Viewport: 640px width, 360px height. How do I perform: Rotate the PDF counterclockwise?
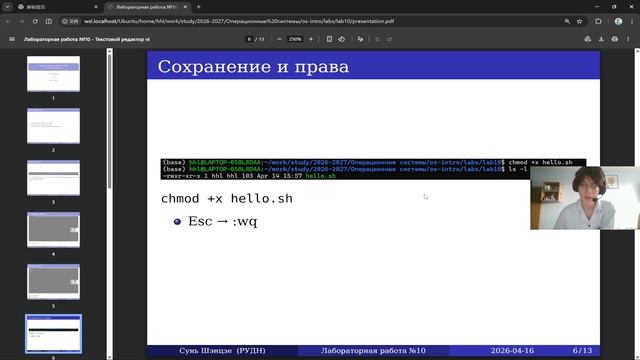click(342, 39)
